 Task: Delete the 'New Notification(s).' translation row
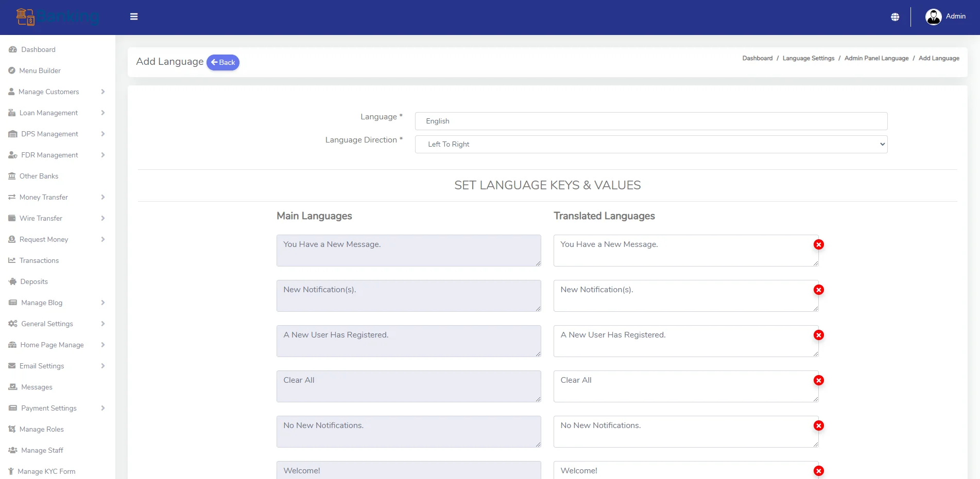pos(818,290)
